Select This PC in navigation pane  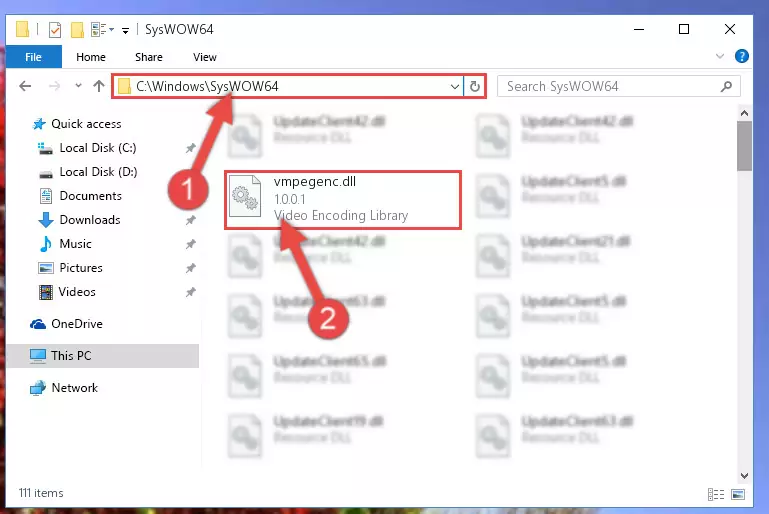[103, 356]
